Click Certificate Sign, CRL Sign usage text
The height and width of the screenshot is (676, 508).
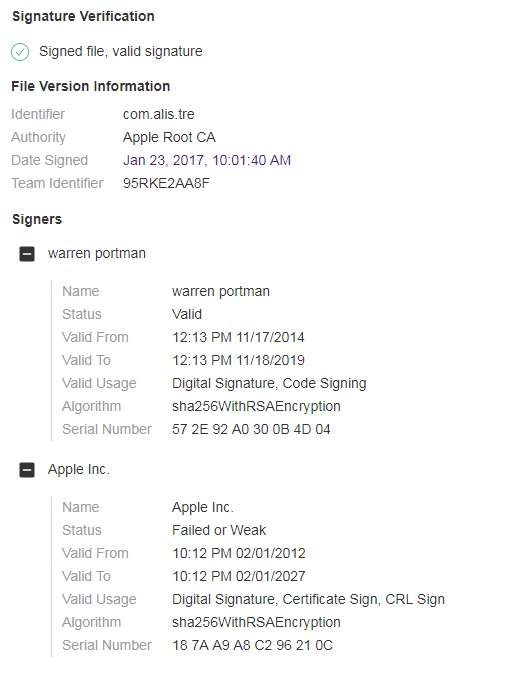(364, 599)
